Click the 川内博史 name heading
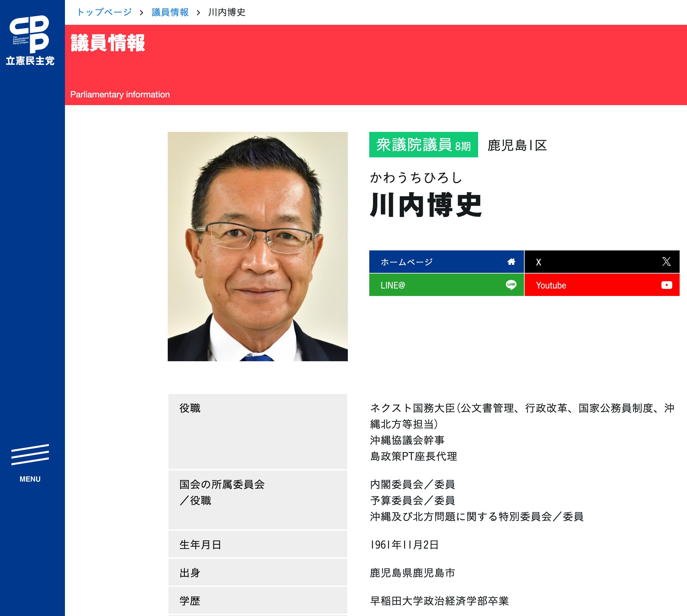This screenshot has height=616, width=687. coord(426,205)
